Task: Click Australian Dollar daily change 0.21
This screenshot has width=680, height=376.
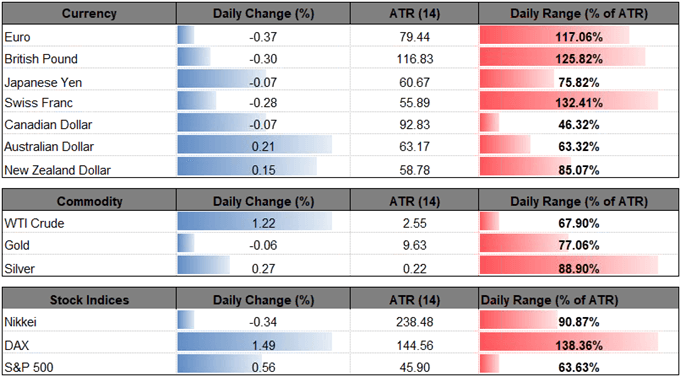Action: [x=263, y=147]
